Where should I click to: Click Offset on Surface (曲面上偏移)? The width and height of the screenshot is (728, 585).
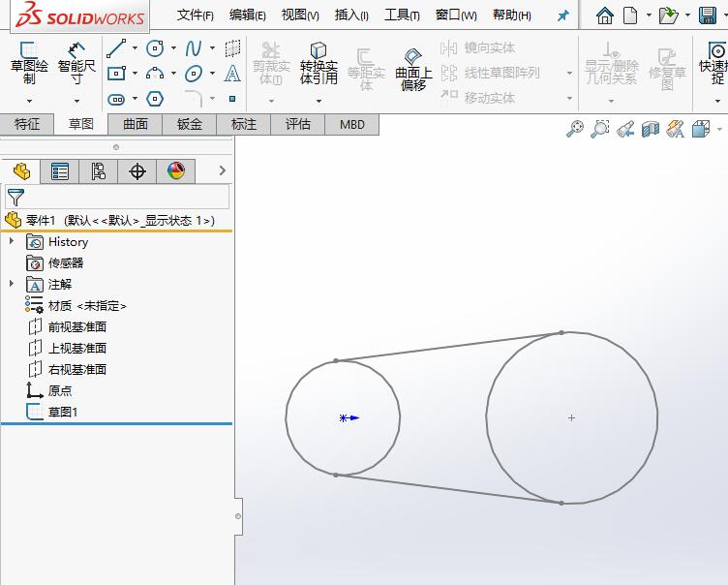(x=413, y=70)
